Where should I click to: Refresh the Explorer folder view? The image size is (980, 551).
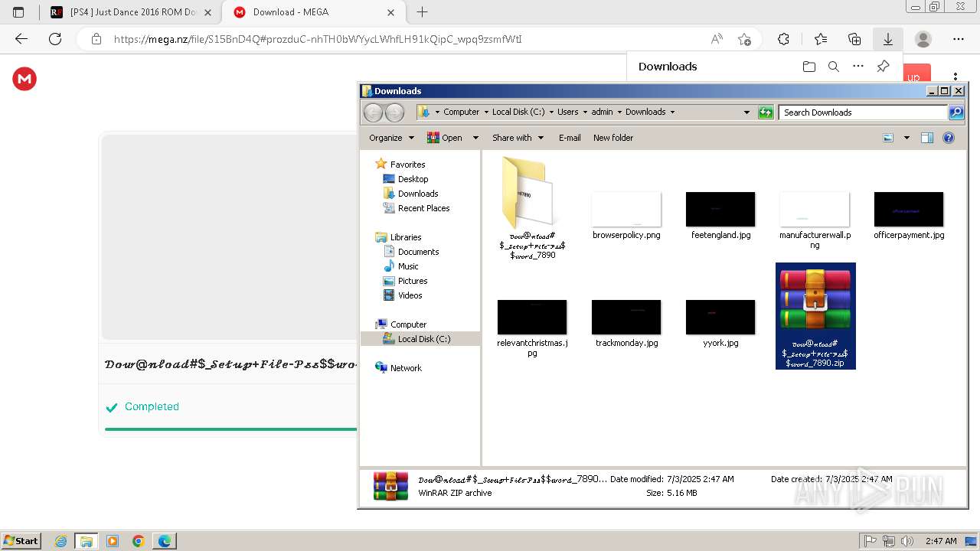coord(766,112)
